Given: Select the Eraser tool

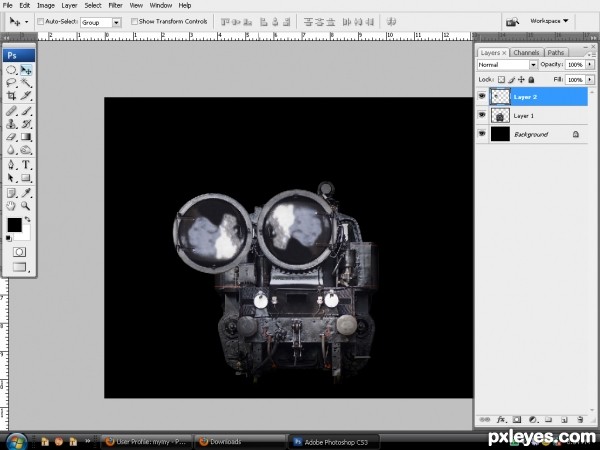Looking at the screenshot, I should (x=11, y=137).
